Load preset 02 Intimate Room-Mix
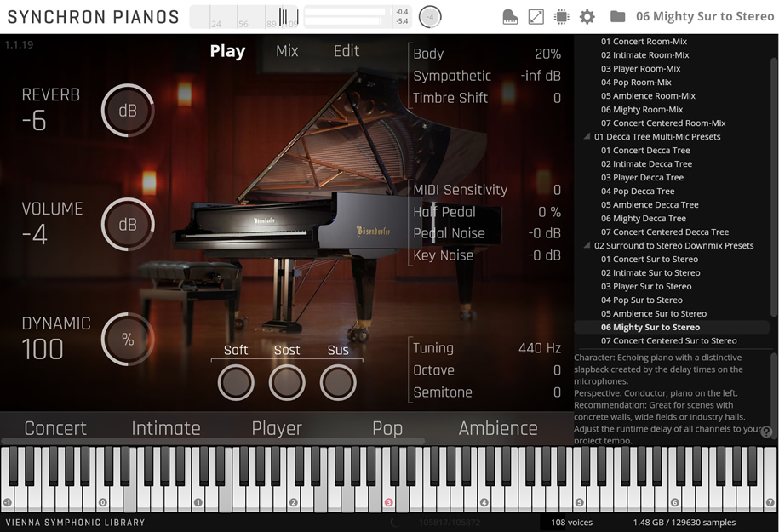 coord(644,55)
